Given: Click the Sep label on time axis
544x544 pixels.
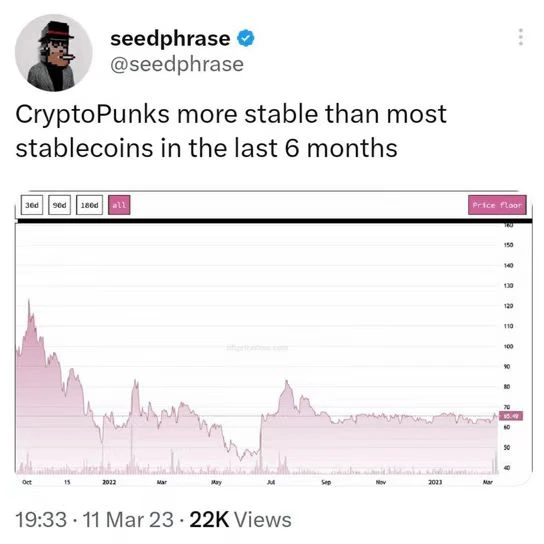Looking at the screenshot, I should 326,482.
